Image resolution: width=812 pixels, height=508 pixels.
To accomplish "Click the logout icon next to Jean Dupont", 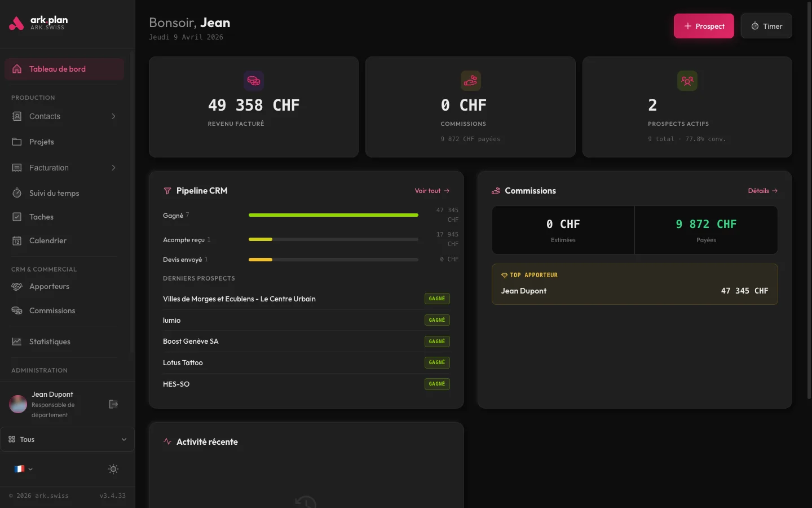I will 113,404.
